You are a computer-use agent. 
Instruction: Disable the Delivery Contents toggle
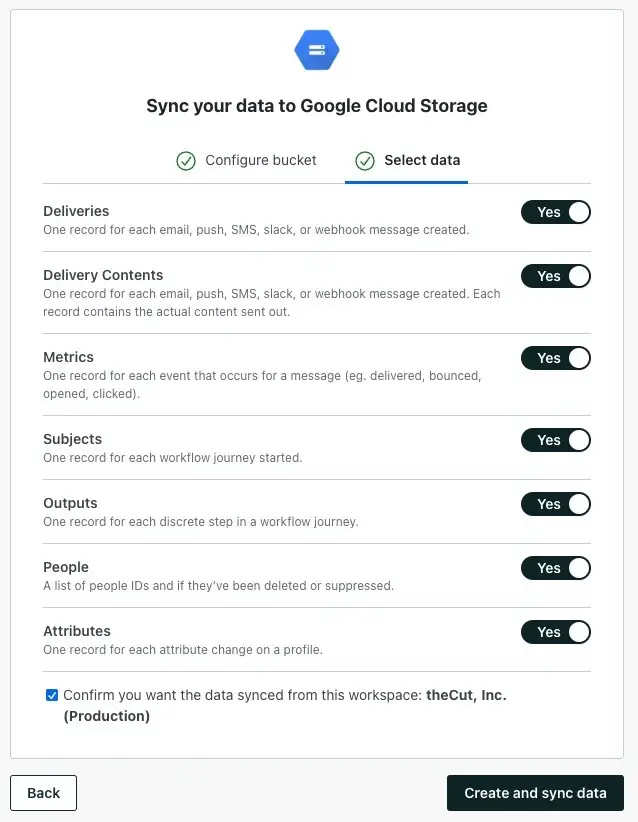[556, 276]
